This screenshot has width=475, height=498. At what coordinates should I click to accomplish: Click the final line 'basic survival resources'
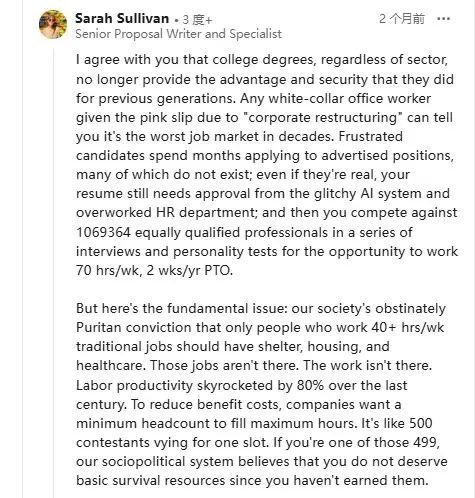pyautogui.click(x=151, y=481)
